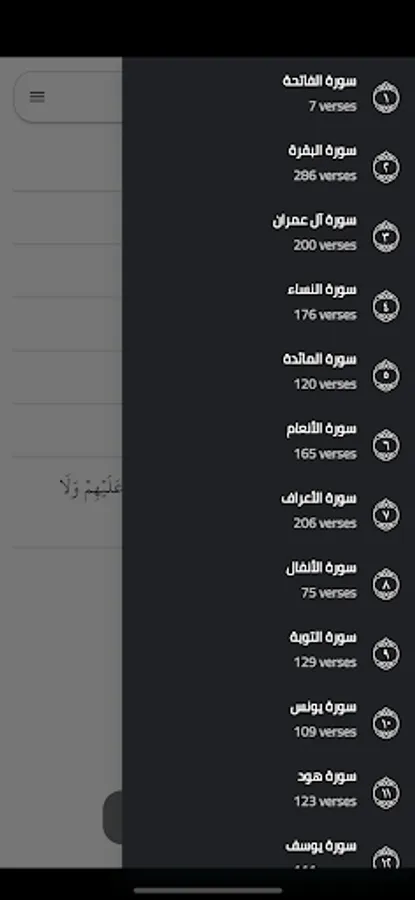415x900 pixels.
Task: Choose the number 3 ornament icon
Action: pos(386,236)
